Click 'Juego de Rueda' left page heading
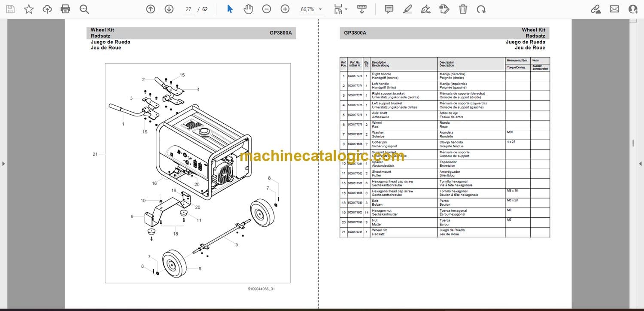The height and width of the screenshot is (311, 644). coord(110,42)
